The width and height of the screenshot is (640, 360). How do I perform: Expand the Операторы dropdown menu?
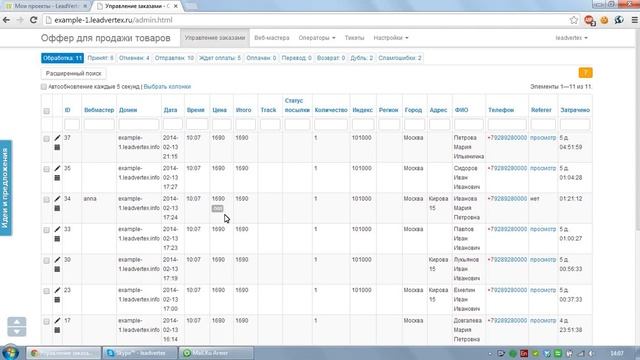click(317, 38)
